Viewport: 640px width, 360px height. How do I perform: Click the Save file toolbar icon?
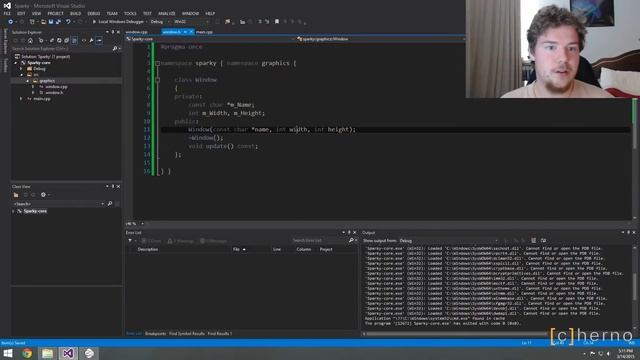point(51,22)
